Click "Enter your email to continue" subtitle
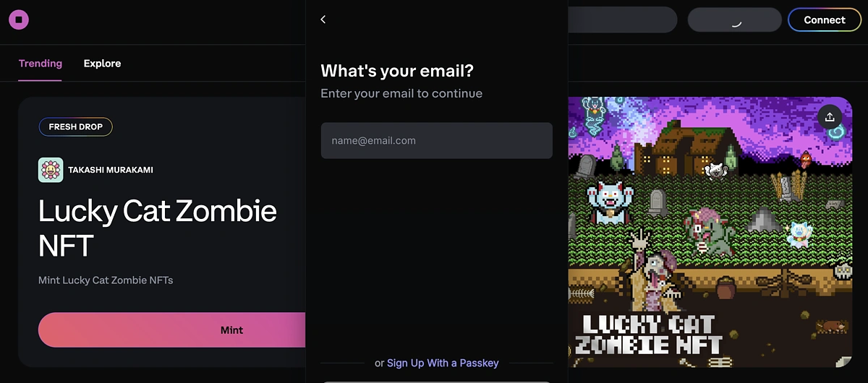 pyautogui.click(x=401, y=93)
